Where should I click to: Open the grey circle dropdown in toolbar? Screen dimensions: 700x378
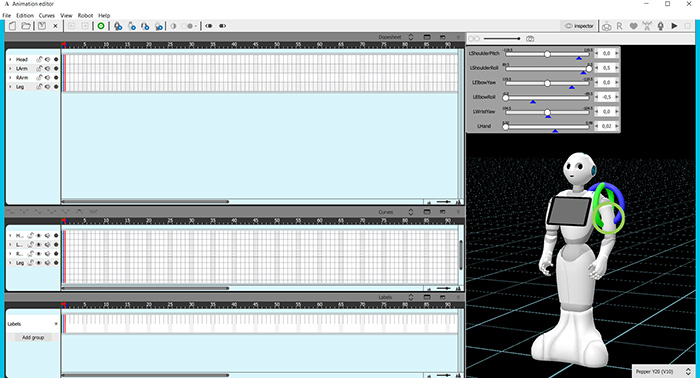[191, 26]
